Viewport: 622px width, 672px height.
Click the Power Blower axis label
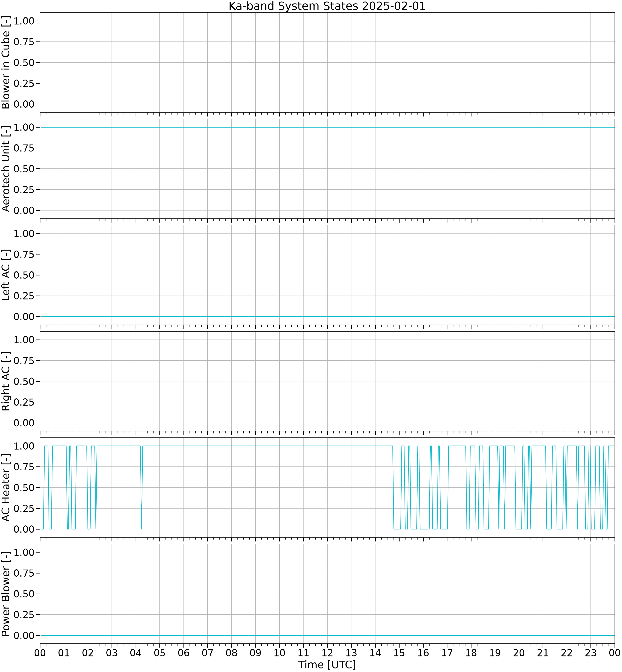6,594
